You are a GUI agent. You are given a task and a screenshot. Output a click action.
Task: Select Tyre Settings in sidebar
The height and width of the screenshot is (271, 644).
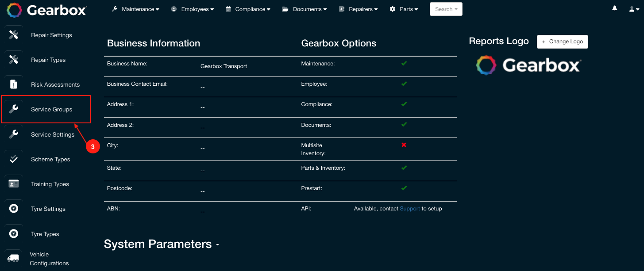(x=48, y=209)
